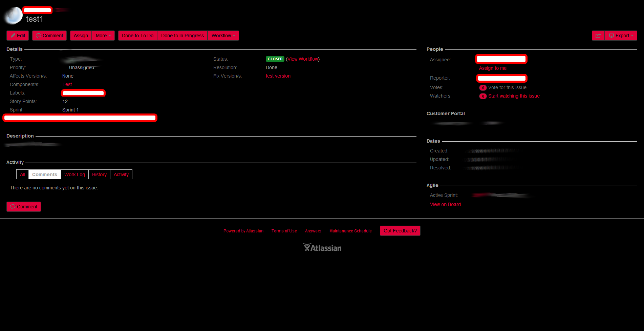Click the Done to In Progress transition button
644x331 pixels.
pyautogui.click(x=182, y=35)
